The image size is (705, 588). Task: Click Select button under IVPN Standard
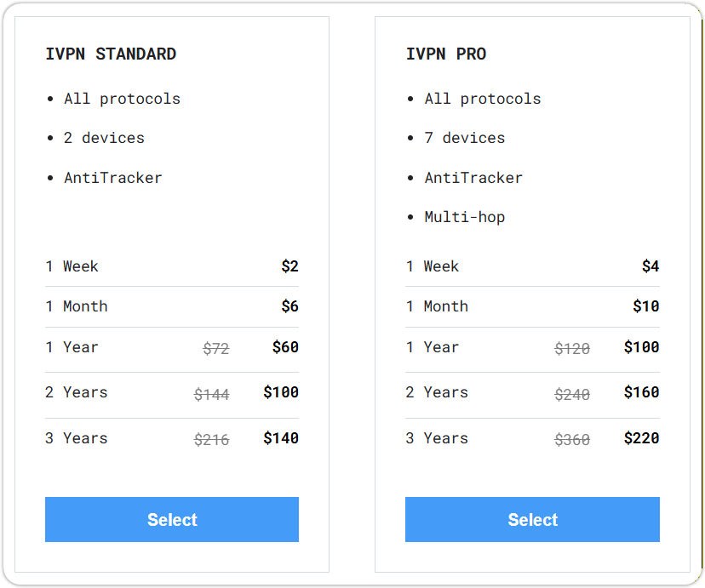pyautogui.click(x=172, y=520)
